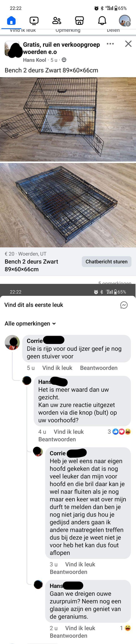Dismiss the post with the X icon
The image size is (136, 644).
click(x=128, y=44)
